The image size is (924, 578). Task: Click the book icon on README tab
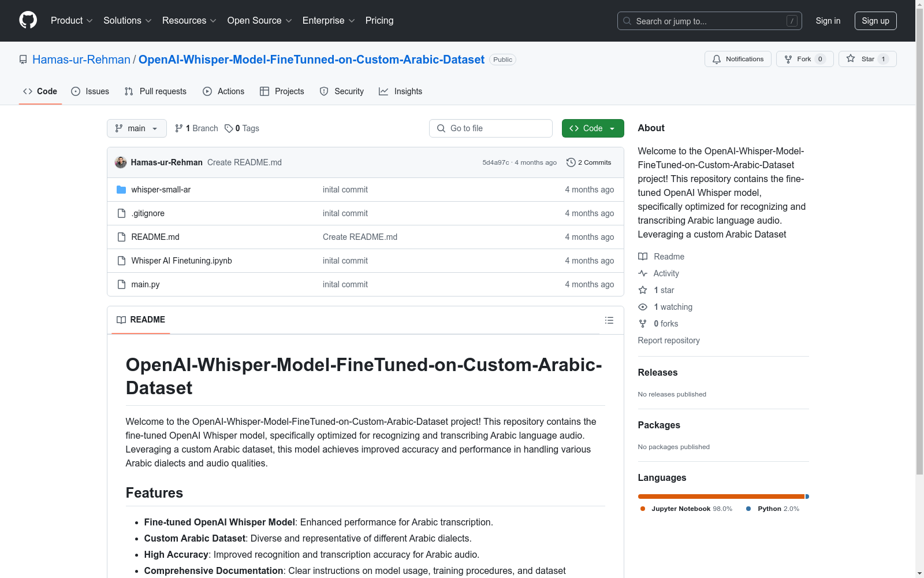point(121,320)
